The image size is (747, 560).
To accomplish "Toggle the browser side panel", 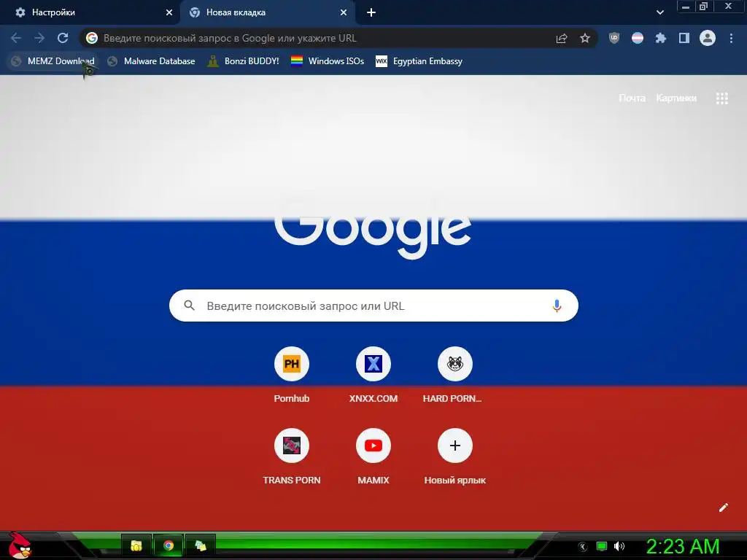I will [684, 38].
